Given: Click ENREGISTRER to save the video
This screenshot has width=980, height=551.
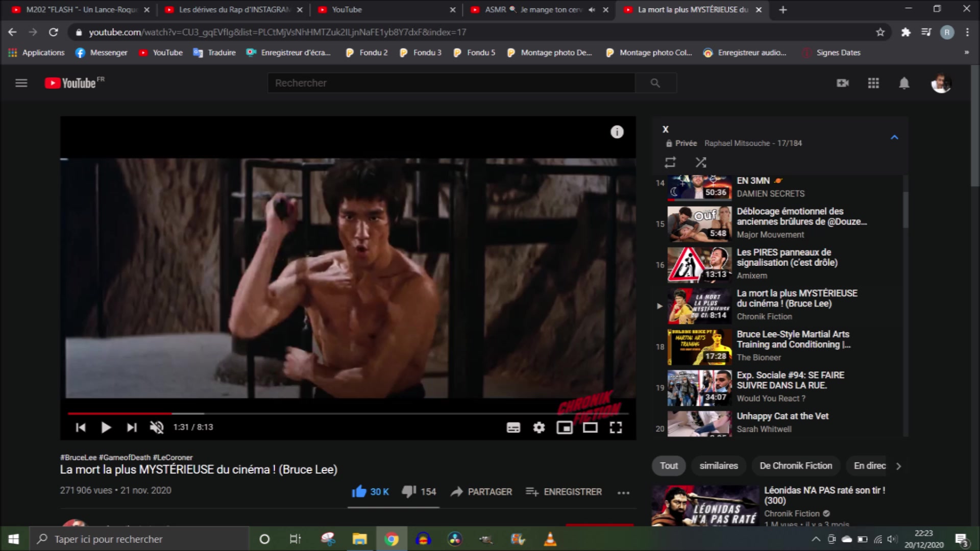Looking at the screenshot, I should [563, 492].
